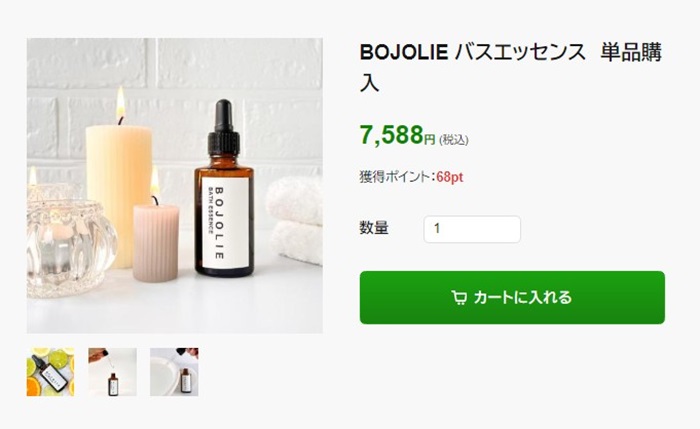The width and height of the screenshot is (700, 429).
Task: Focus the 数量 quantity input field
Action: [x=472, y=229]
